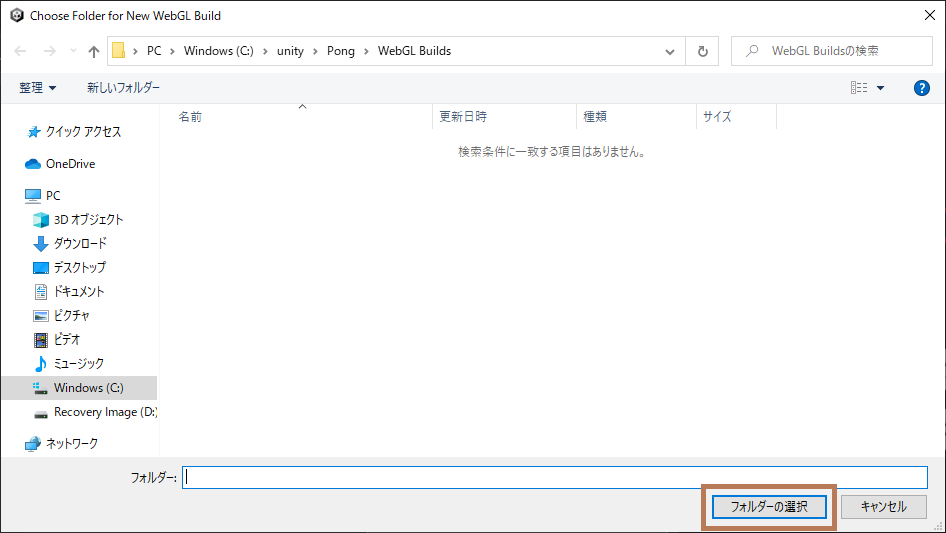Click the Forward navigation arrow

point(50,51)
